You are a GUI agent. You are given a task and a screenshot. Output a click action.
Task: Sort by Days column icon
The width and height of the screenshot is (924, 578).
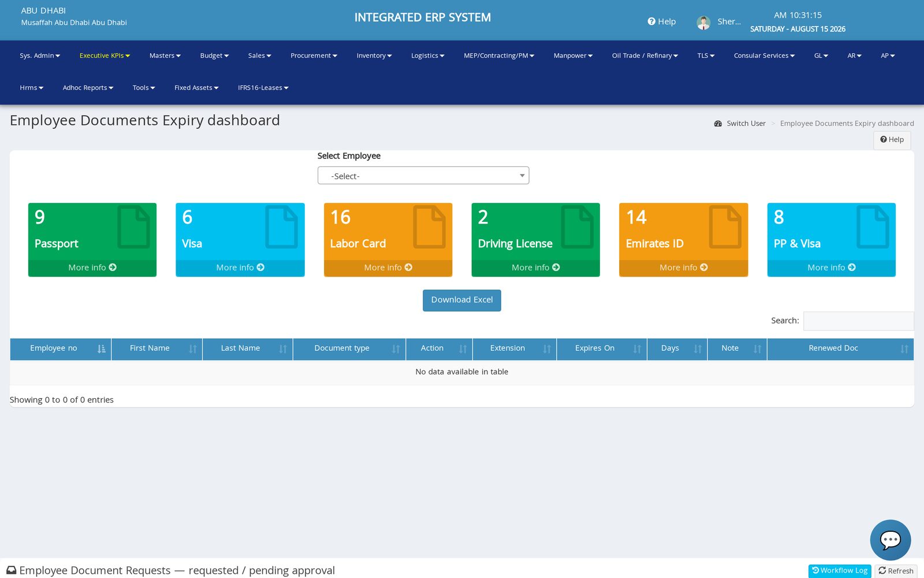698,349
